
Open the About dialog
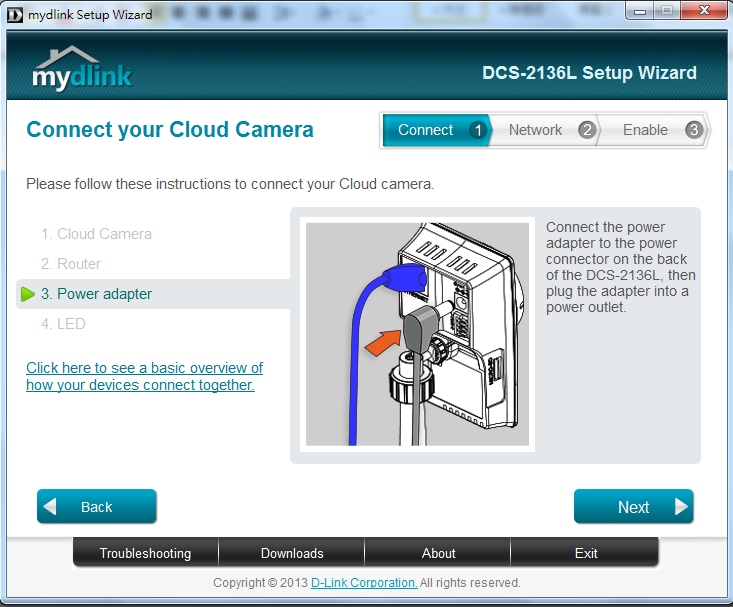click(438, 553)
